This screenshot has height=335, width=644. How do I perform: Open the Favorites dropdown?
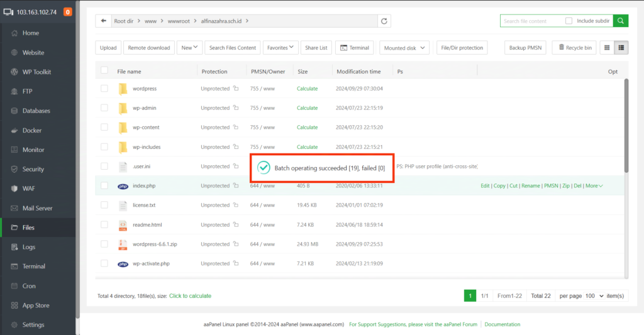281,47
